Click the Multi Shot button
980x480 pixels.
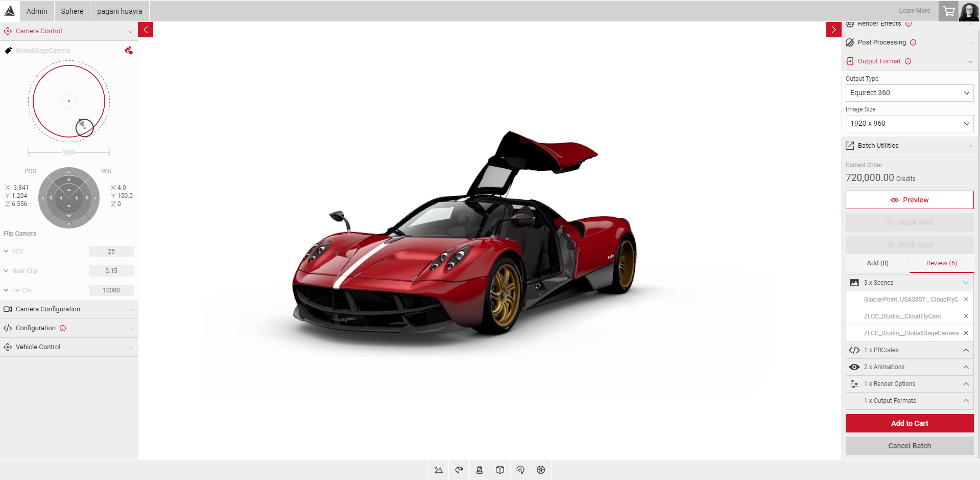click(x=910, y=245)
